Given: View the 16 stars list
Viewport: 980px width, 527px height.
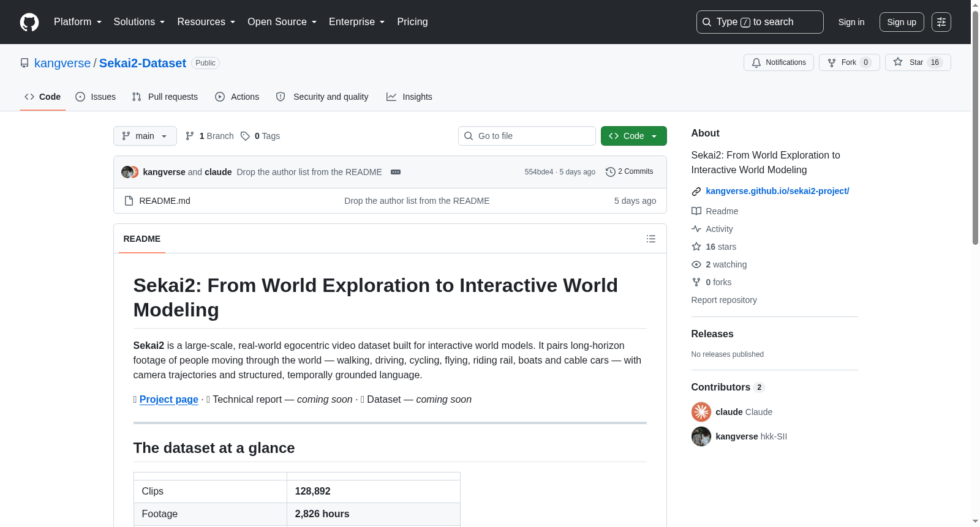Looking at the screenshot, I should click(714, 247).
